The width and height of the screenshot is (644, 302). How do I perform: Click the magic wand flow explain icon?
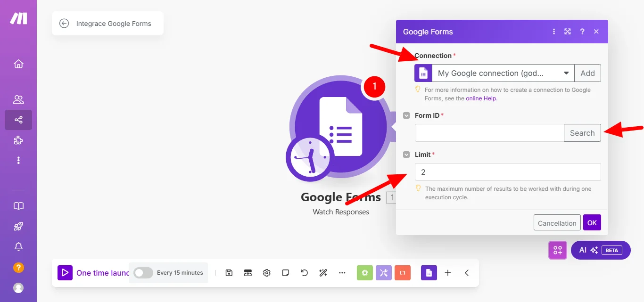point(323,272)
